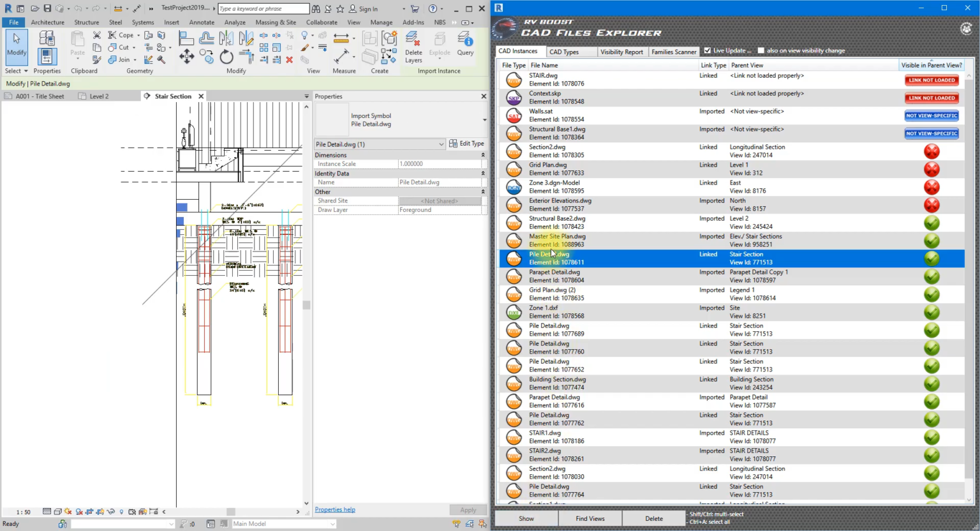Click the Save icon in quick access toolbar
The image size is (980, 531).
click(47, 9)
